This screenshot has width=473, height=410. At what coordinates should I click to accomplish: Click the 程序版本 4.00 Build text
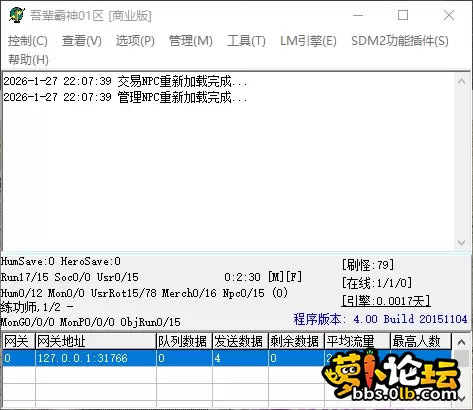point(380,319)
